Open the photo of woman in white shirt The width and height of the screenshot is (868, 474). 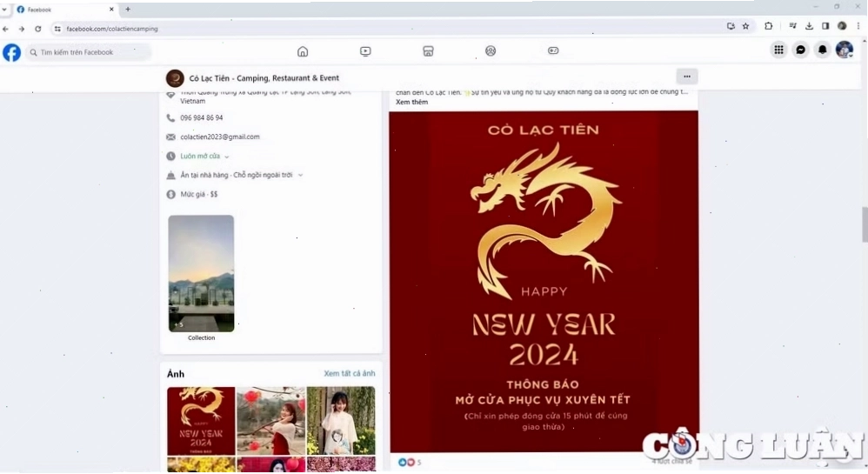(341, 421)
